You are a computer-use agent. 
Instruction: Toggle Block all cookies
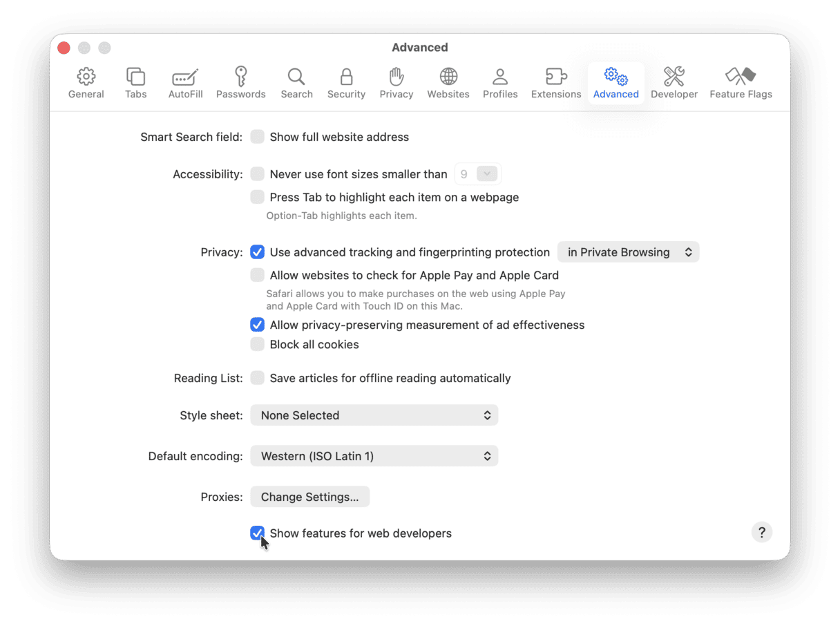coord(257,344)
